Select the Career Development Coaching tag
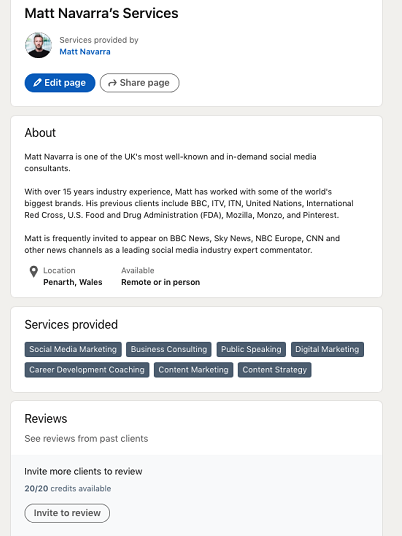Image resolution: width=402 pixels, height=536 pixels. 87,370
